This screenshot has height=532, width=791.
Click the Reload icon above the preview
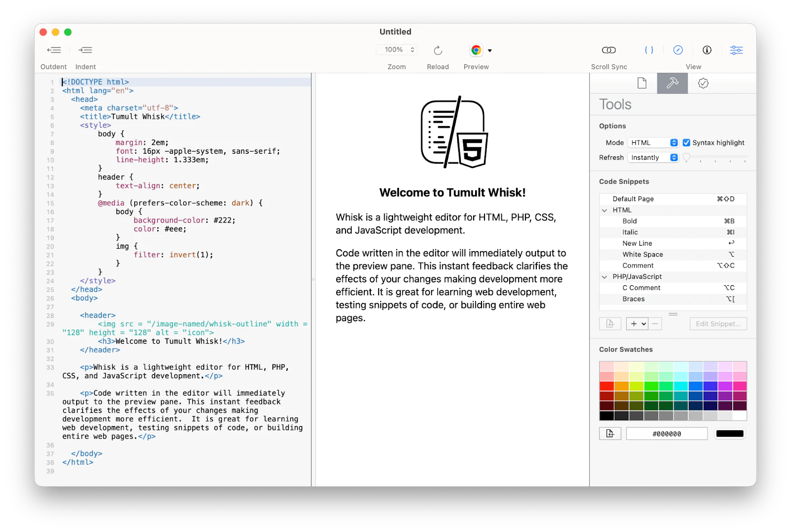pos(438,50)
